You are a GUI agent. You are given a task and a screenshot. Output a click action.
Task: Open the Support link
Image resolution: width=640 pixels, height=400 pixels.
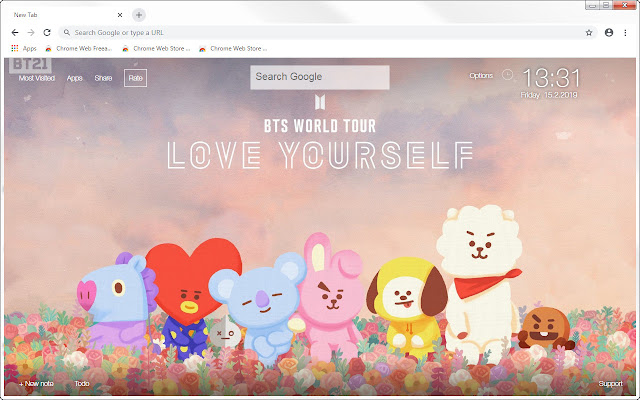610,384
